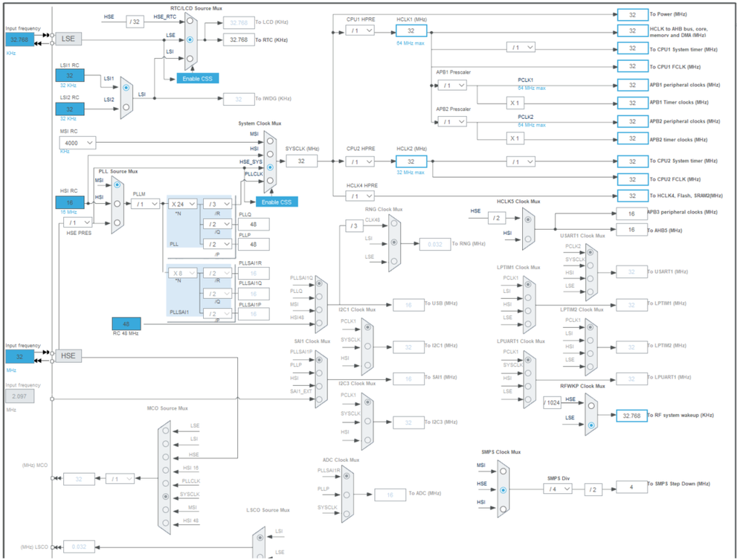Select HSE in RFWKP Clock Mux
The height and width of the screenshot is (560, 743).
pos(591,405)
